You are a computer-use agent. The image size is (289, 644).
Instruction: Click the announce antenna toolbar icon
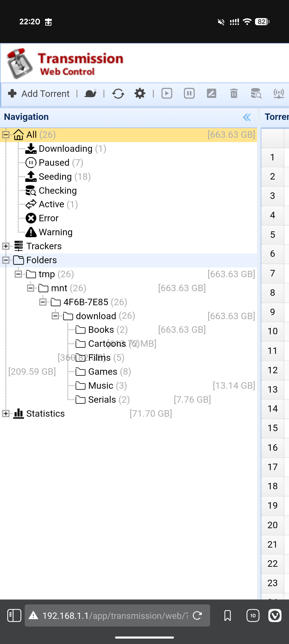click(278, 93)
